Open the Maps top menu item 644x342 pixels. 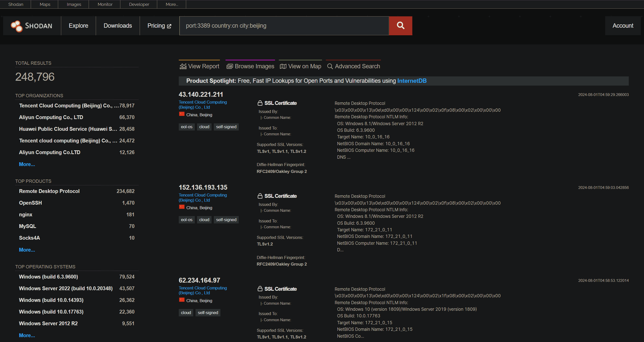tap(45, 4)
